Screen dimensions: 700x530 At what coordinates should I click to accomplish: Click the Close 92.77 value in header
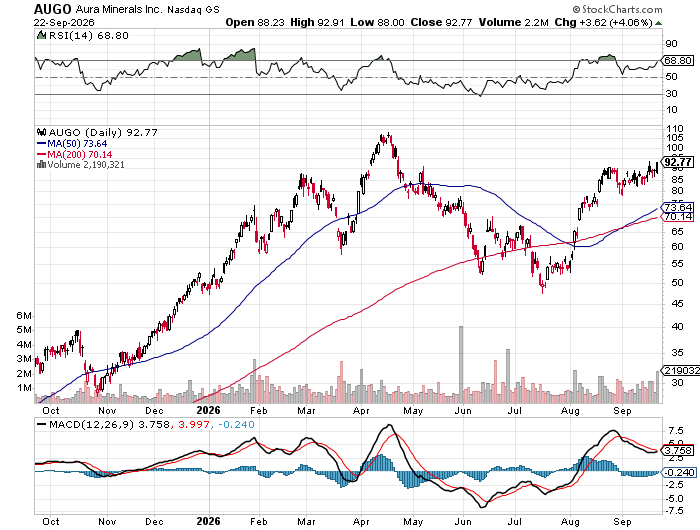coord(441,22)
